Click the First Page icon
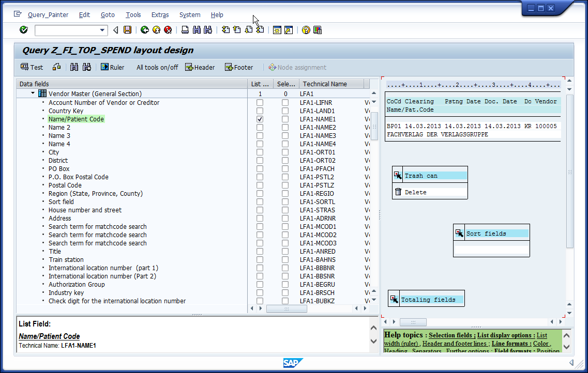Viewport: 588px width, 373px height. [226, 30]
